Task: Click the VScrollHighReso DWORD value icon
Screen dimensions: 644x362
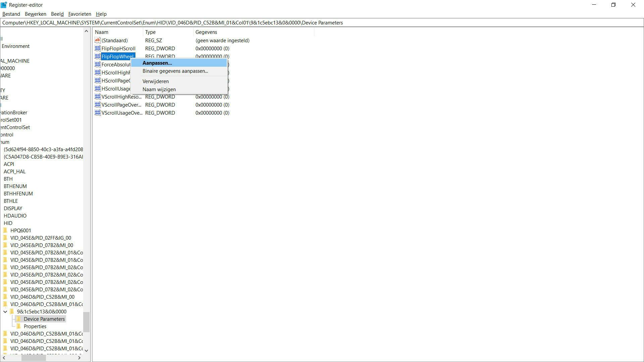Action: pos(98,97)
